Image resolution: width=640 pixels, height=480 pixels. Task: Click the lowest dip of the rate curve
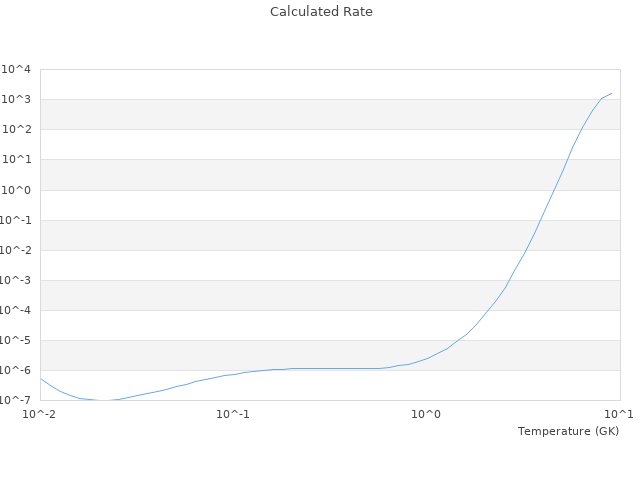[x=103, y=400]
